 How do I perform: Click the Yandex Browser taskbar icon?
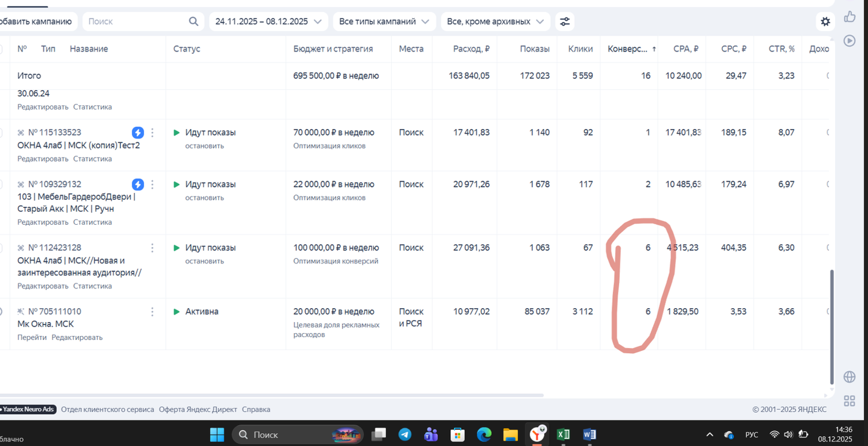tap(537, 434)
